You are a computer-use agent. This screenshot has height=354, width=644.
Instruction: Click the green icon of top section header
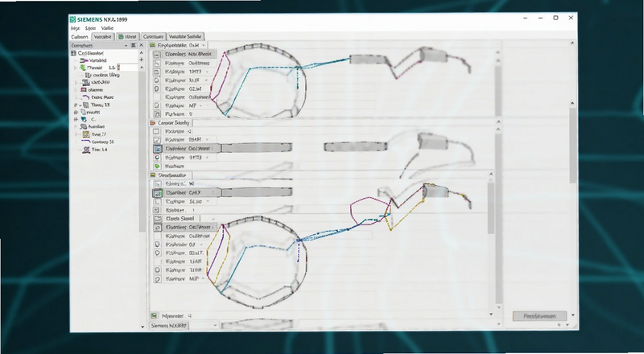coord(152,45)
